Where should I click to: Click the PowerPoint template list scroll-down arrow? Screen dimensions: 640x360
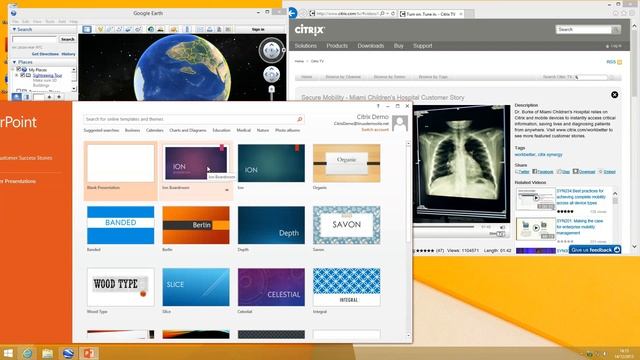pyautogui.click(x=408, y=336)
